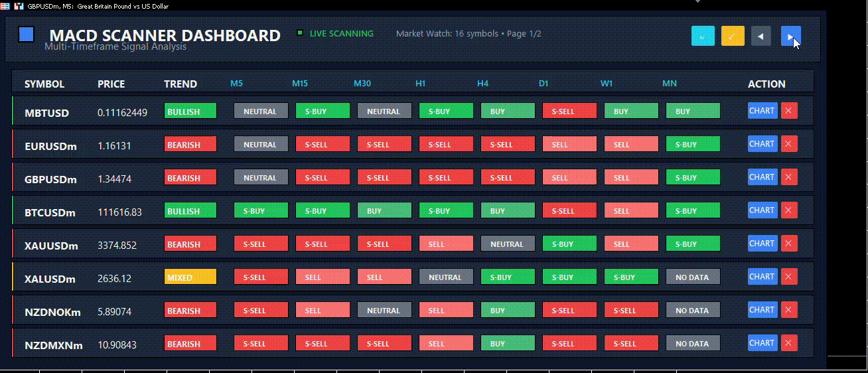The height and width of the screenshot is (373, 868).
Task: Open the chart for EURUSDm
Action: pos(762,144)
